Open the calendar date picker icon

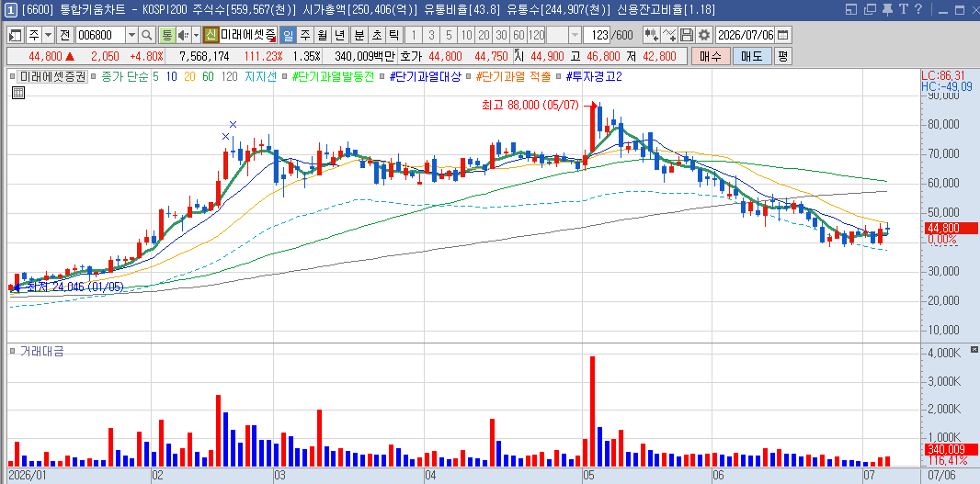click(782, 35)
